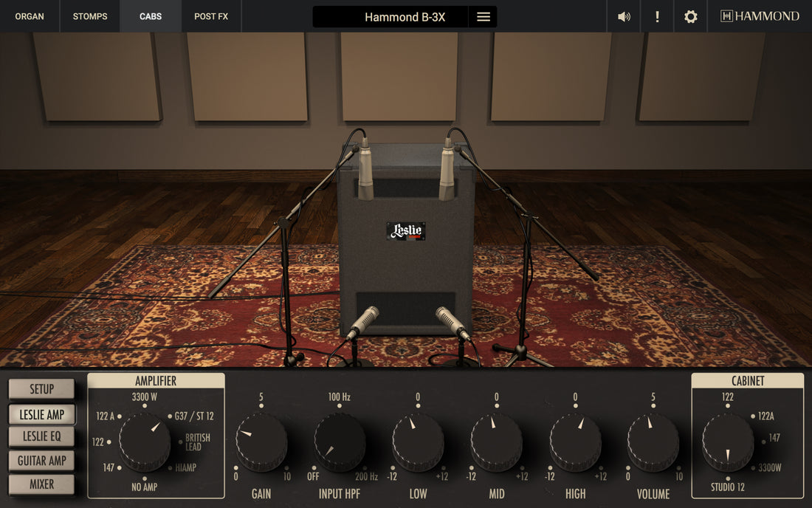Set amplifier to 122
812x508 pixels.
click(x=98, y=442)
